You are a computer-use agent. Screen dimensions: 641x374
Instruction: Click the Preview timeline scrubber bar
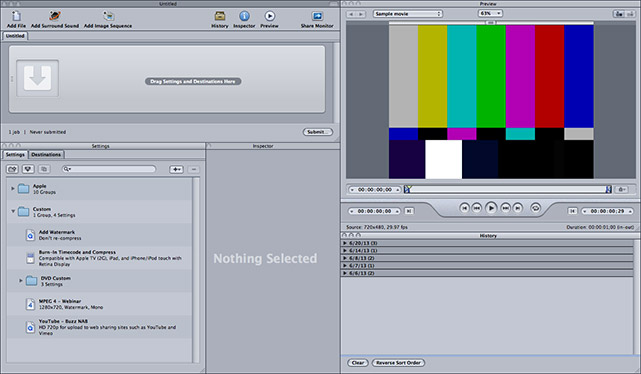click(x=507, y=189)
